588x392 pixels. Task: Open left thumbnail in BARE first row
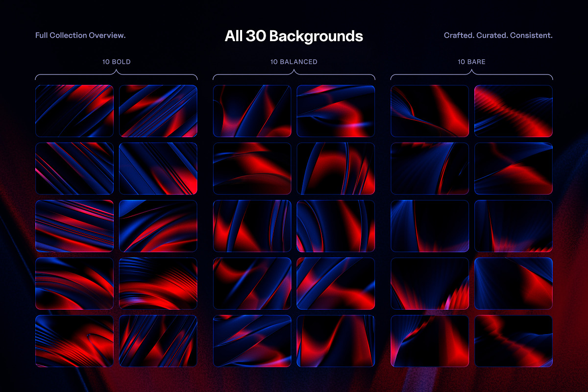coord(430,111)
